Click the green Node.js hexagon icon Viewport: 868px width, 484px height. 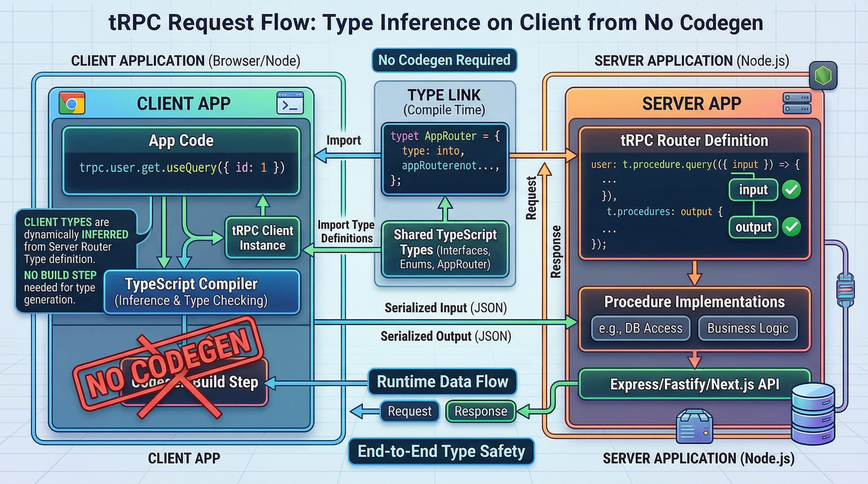click(823, 76)
